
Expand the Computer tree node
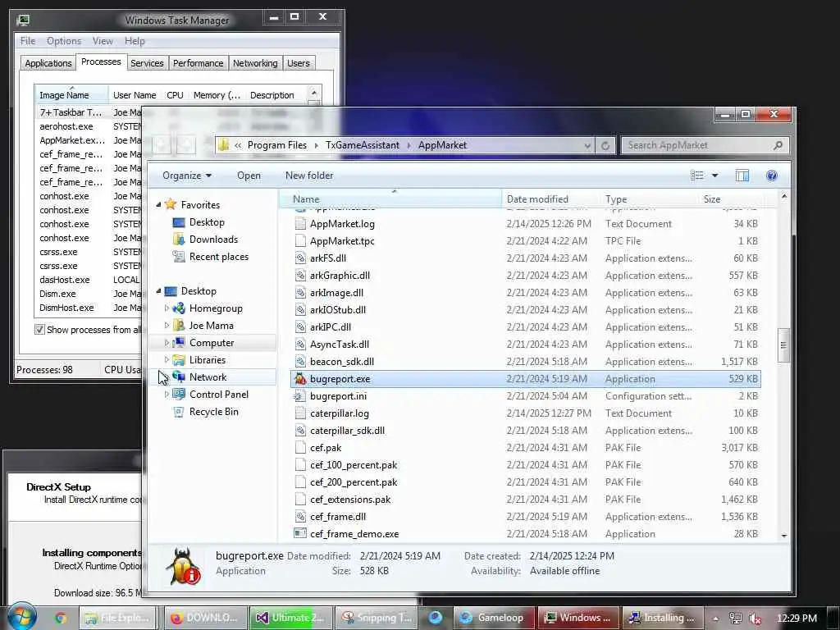tap(167, 342)
